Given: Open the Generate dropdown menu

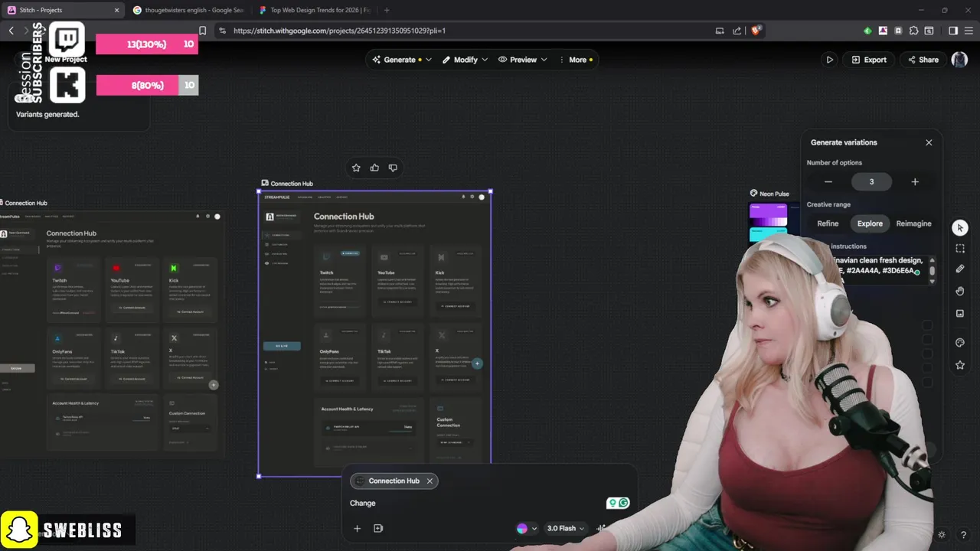Looking at the screenshot, I should tap(402, 60).
